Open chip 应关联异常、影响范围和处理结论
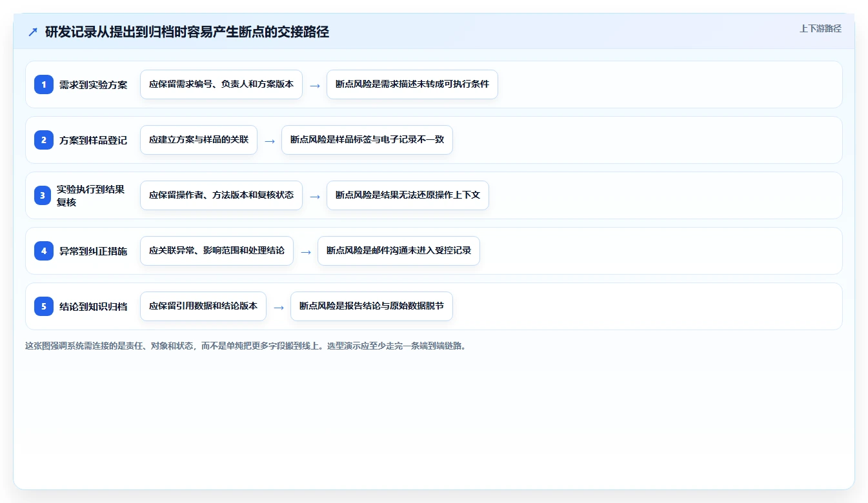 point(217,251)
